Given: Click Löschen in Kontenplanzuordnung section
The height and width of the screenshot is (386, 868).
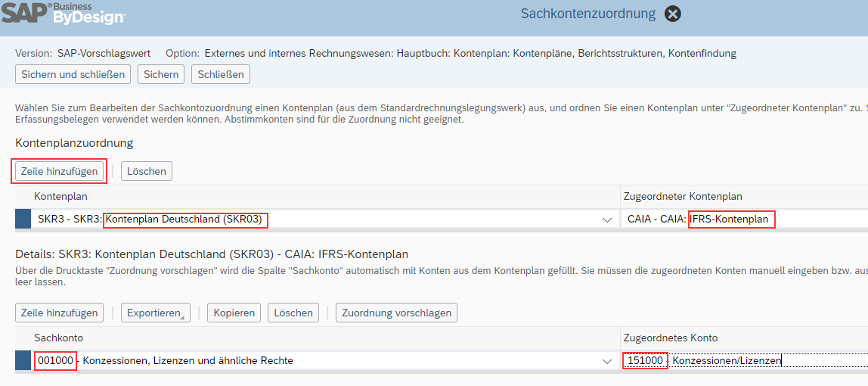Looking at the screenshot, I should point(147,171).
